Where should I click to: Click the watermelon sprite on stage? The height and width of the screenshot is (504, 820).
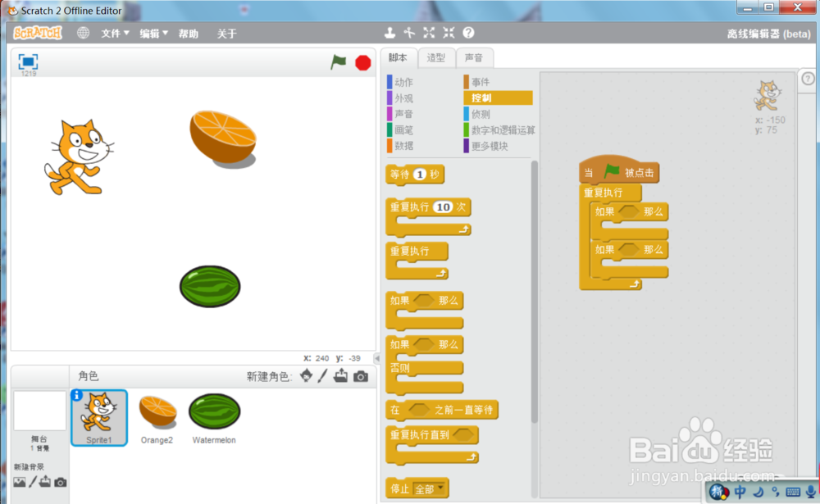pos(210,287)
